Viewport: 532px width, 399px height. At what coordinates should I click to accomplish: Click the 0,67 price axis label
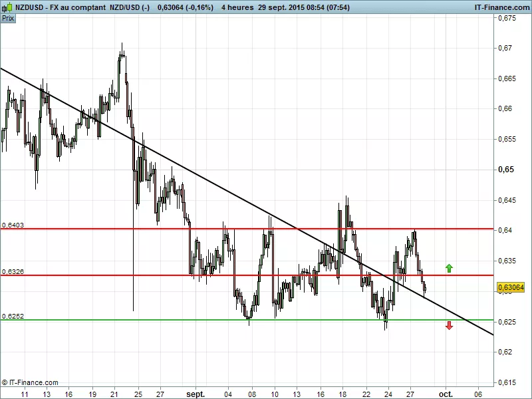[505, 48]
